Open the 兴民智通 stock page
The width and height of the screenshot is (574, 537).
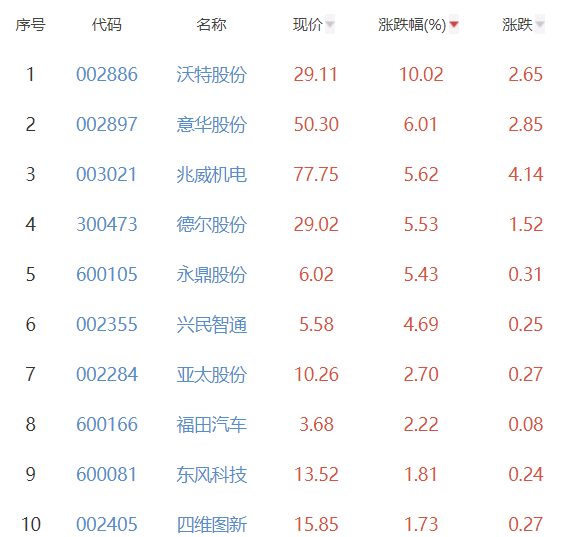212,325
